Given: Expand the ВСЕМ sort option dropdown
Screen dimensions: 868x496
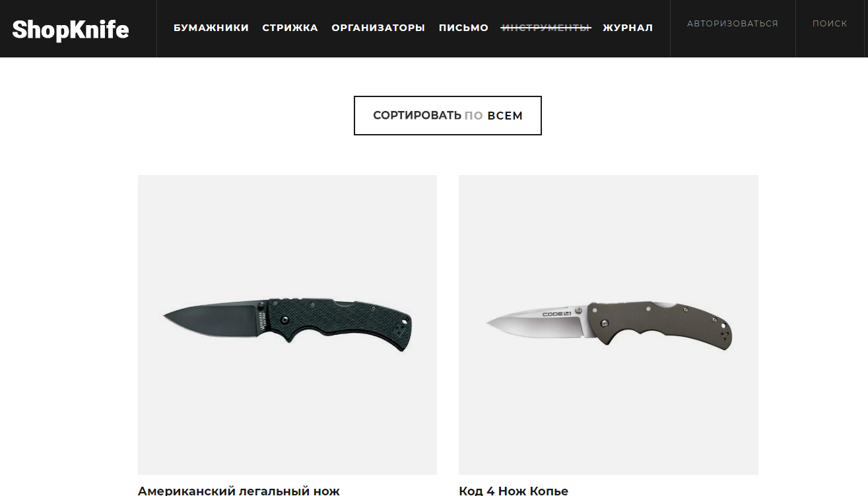Looking at the screenshot, I should click(505, 116).
